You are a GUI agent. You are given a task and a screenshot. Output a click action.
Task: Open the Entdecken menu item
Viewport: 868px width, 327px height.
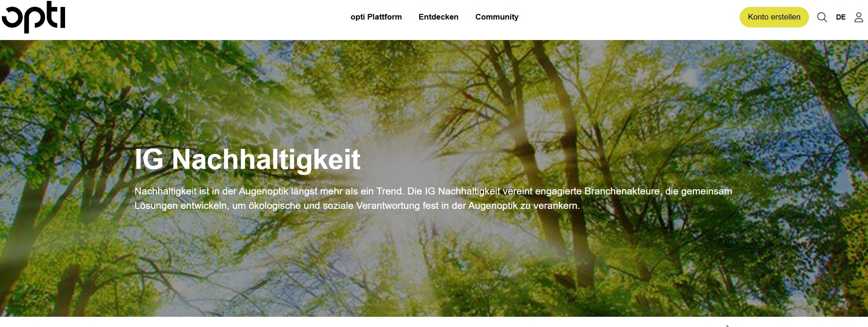[438, 17]
